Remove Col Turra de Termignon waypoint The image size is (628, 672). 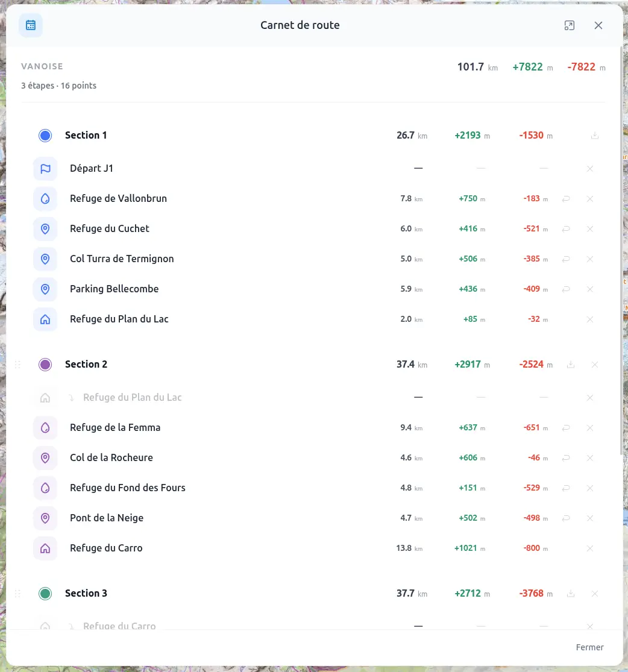590,259
